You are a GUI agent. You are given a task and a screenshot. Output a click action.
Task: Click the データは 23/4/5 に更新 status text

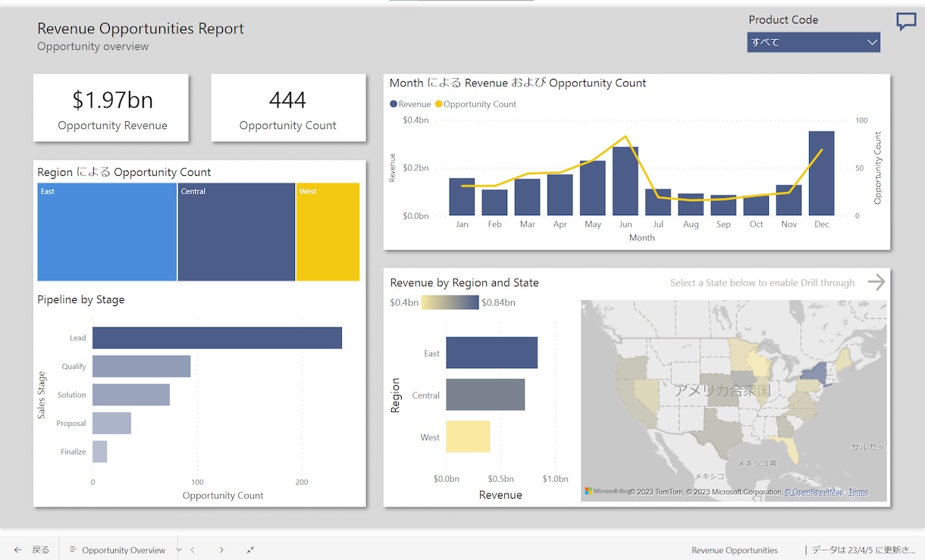tap(864, 550)
